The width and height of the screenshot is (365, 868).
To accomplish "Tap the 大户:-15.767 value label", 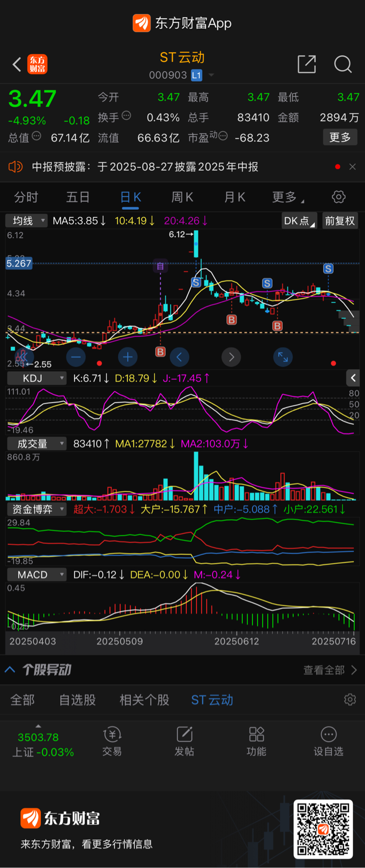I will 174,509.
